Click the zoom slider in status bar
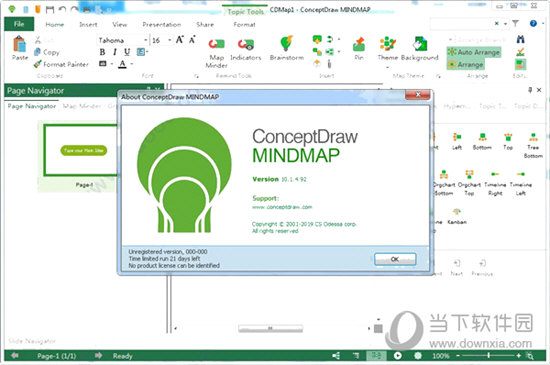This screenshot has height=365, width=550. (488, 356)
